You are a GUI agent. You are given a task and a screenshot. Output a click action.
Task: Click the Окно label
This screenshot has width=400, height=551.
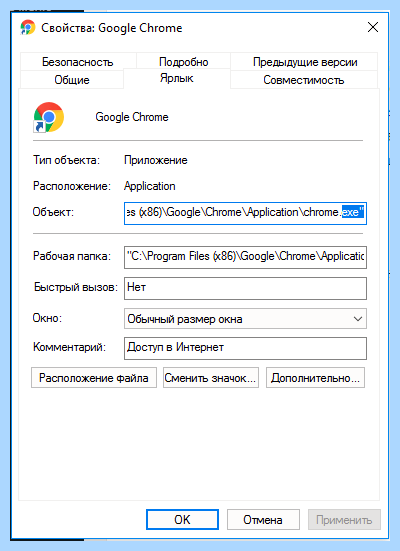click(x=47, y=318)
